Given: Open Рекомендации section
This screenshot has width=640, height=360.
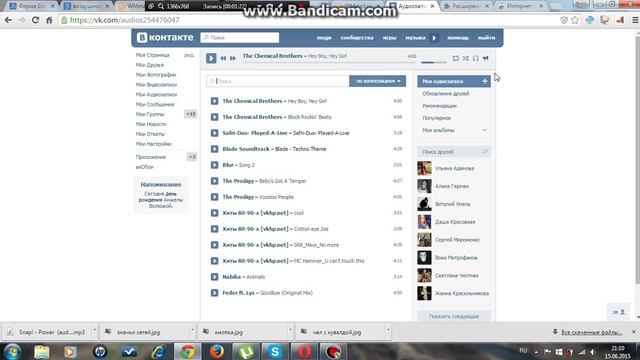Looking at the screenshot, I should pyautogui.click(x=439, y=106).
